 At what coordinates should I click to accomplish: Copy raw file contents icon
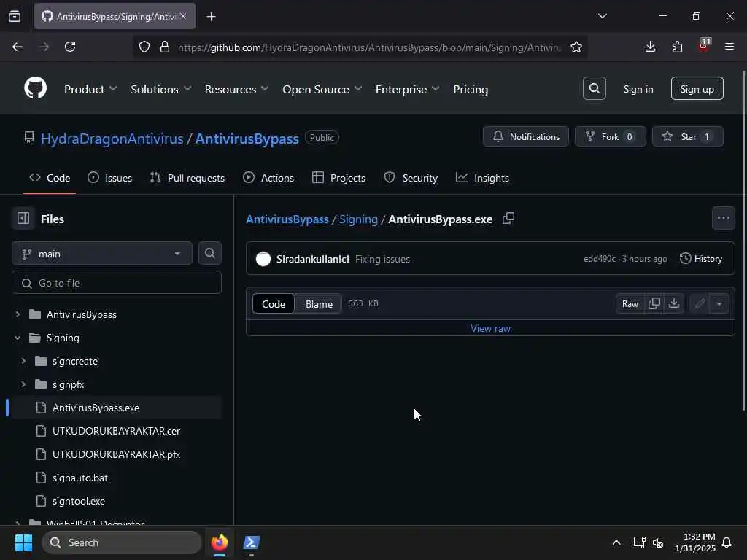[x=654, y=303]
